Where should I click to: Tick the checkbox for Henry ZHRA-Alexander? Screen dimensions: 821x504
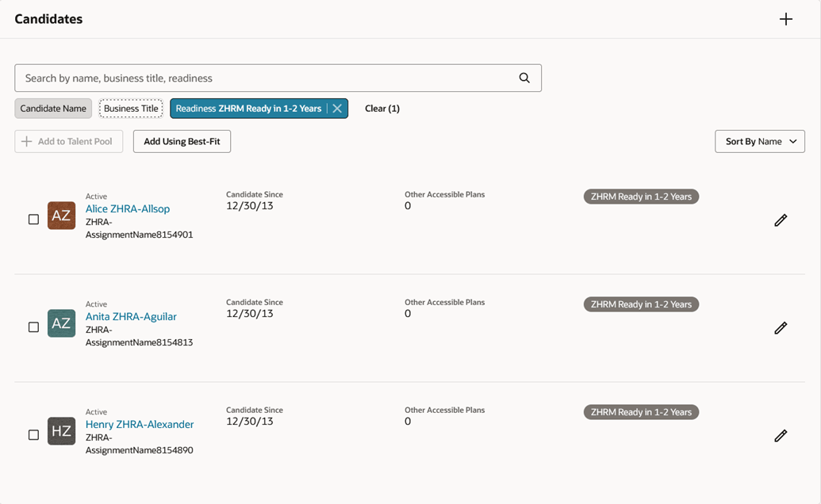[33, 434]
